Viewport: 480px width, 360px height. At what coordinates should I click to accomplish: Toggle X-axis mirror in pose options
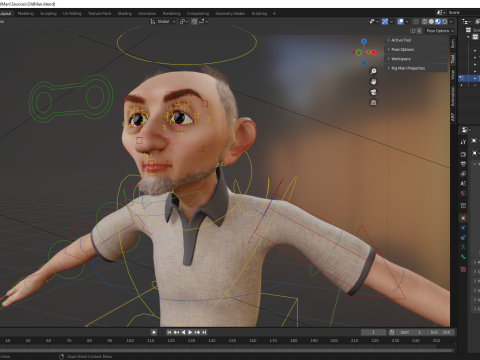pos(419,31)
